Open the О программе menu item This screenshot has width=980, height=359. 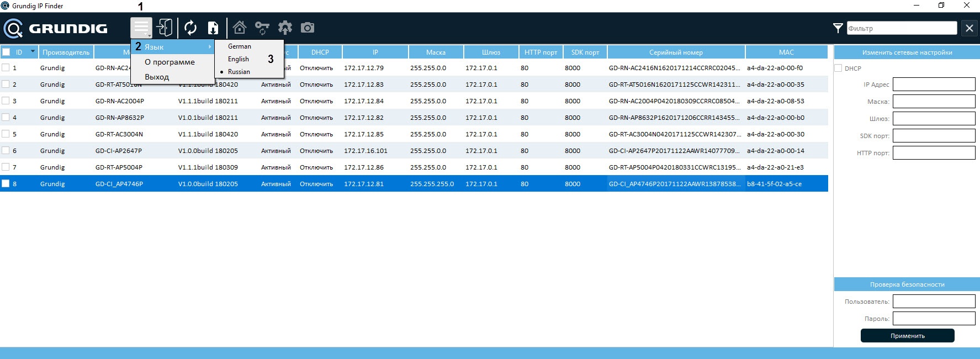169,62
